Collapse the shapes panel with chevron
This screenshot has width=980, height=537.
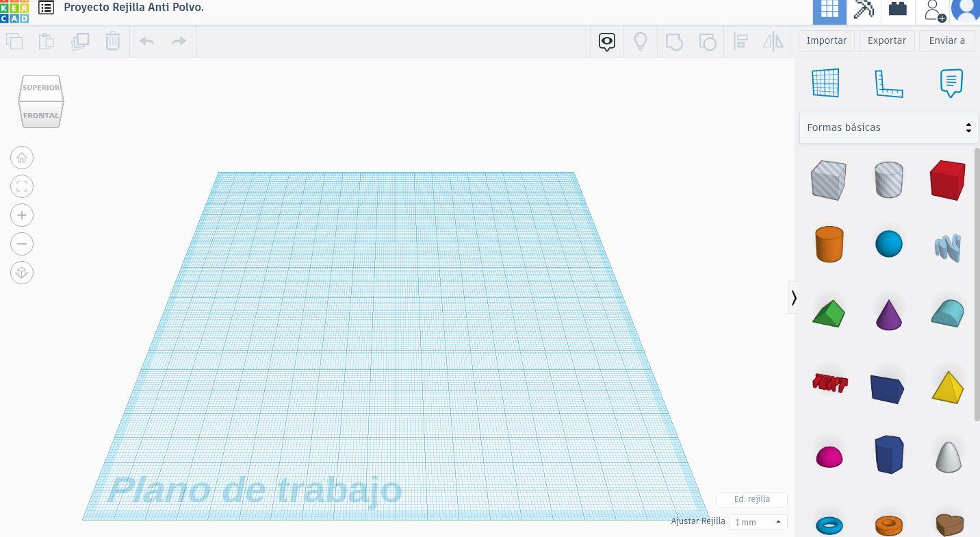coord(794,297)
